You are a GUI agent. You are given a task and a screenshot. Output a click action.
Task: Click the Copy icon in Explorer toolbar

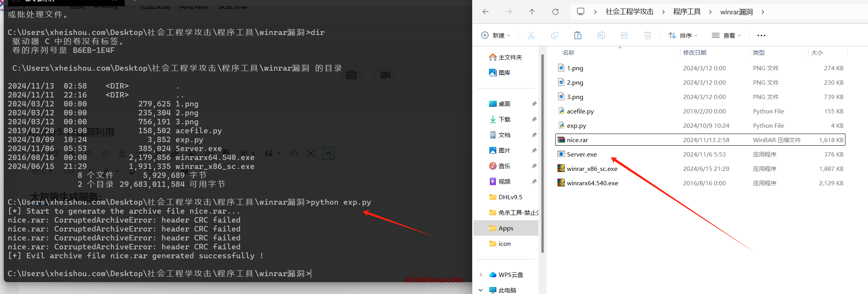(555, 35)
